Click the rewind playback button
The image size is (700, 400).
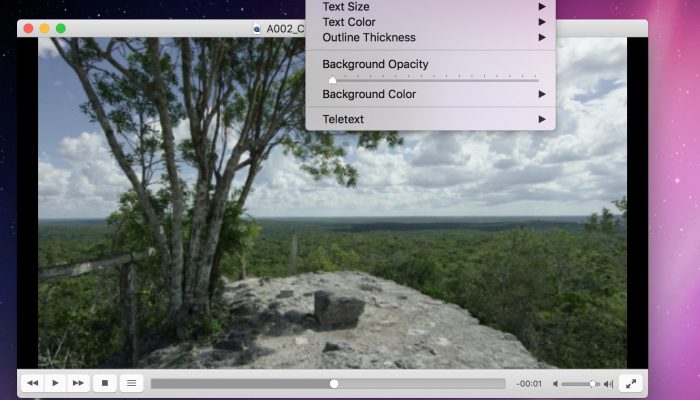(33, 383)
